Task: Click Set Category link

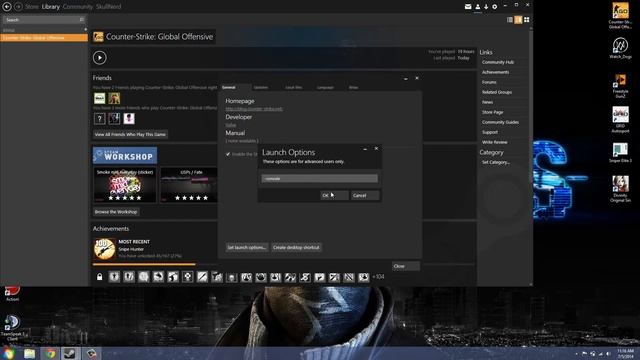Action: [x=496, y=162]
